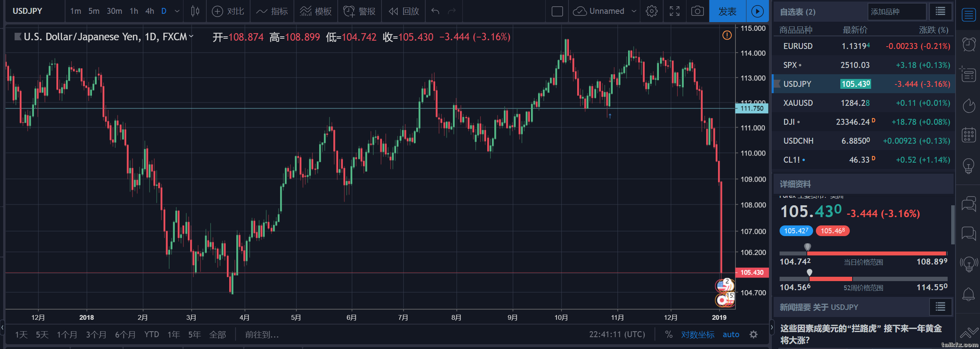Set range to 5年 (5 years)

coord(195,335)
